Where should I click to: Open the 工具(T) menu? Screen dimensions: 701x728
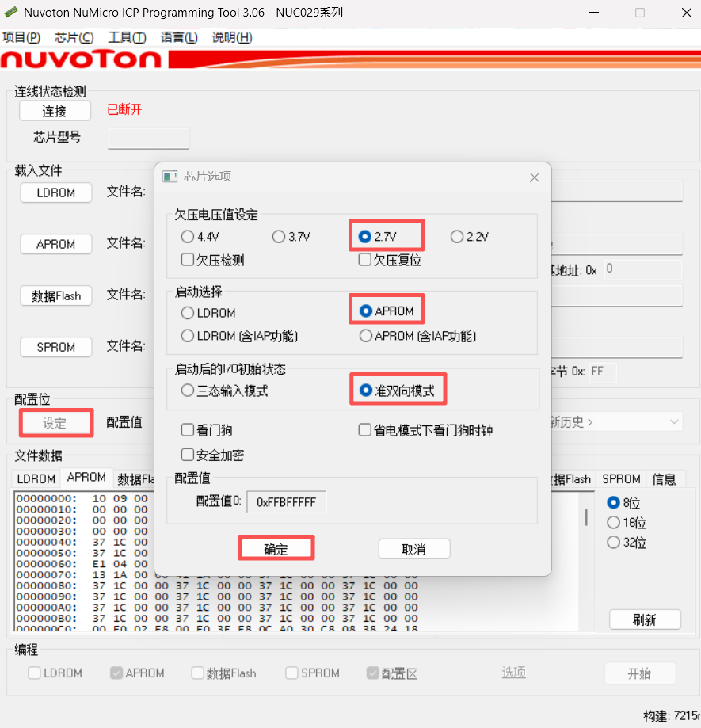tap(127, 37)
